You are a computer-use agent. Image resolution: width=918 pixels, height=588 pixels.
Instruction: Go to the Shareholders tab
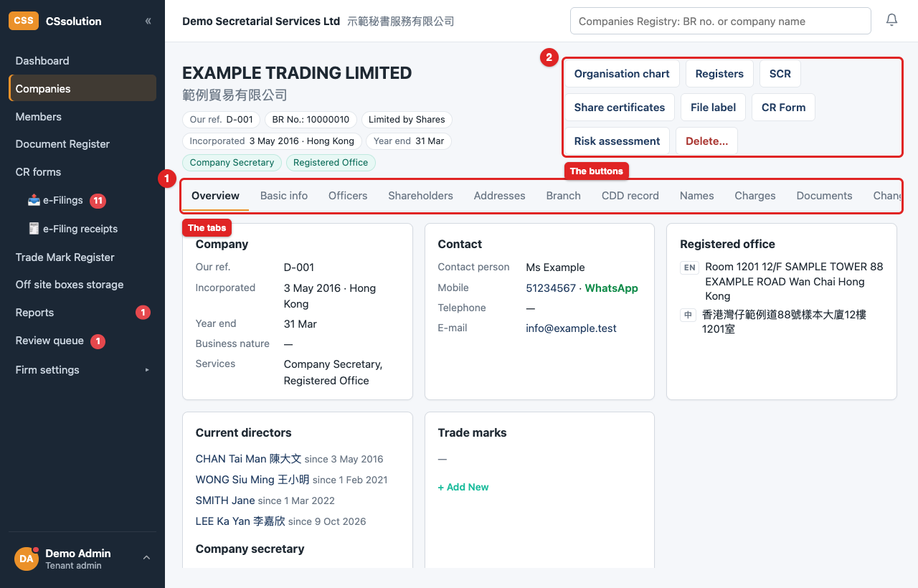tap(421, 196)
